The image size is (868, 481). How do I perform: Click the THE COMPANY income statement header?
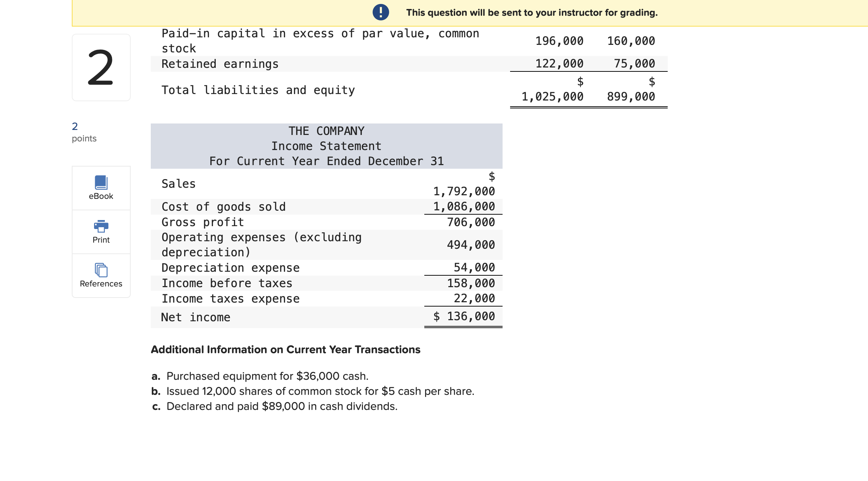pyautogui.click(x=326, y=131)
